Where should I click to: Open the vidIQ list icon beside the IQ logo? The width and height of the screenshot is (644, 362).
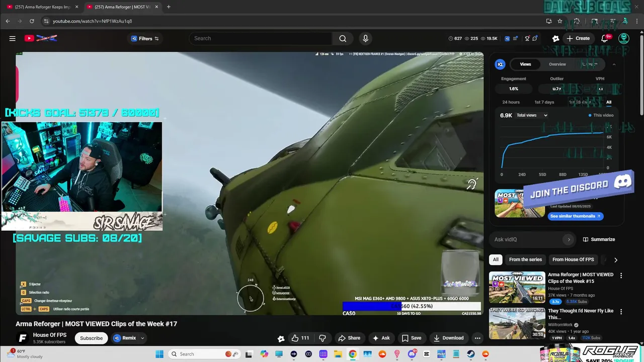coord(516,38)
